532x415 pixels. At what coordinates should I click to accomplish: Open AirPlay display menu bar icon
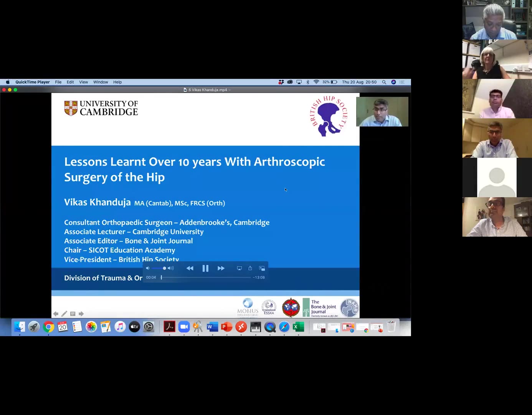[299, 82]
